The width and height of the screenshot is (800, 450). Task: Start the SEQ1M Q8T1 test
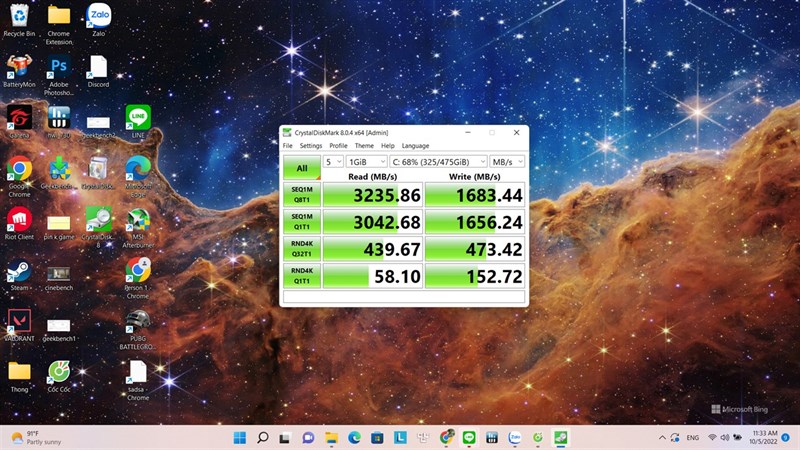302,194
